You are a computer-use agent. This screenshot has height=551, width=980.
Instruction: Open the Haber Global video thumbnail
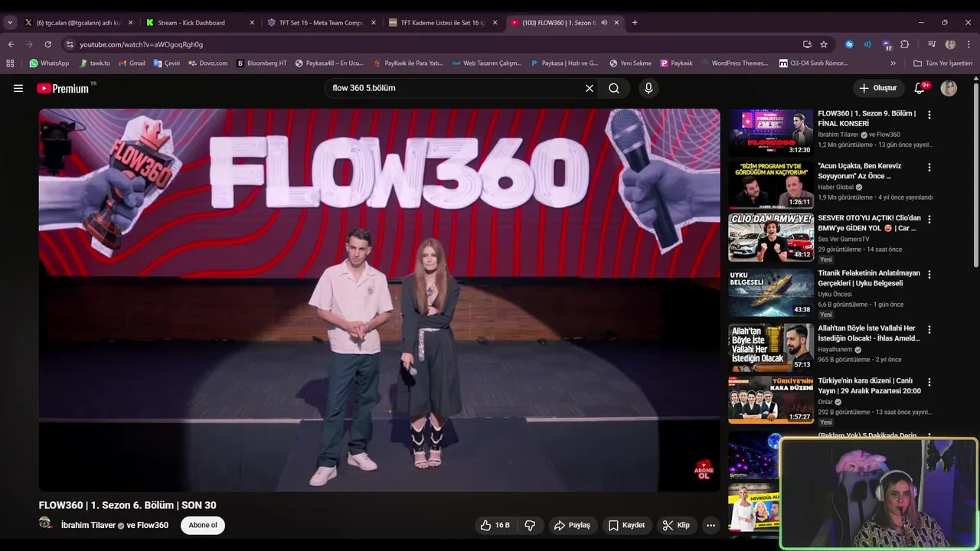pyautogui.click(x=771, y=184)
